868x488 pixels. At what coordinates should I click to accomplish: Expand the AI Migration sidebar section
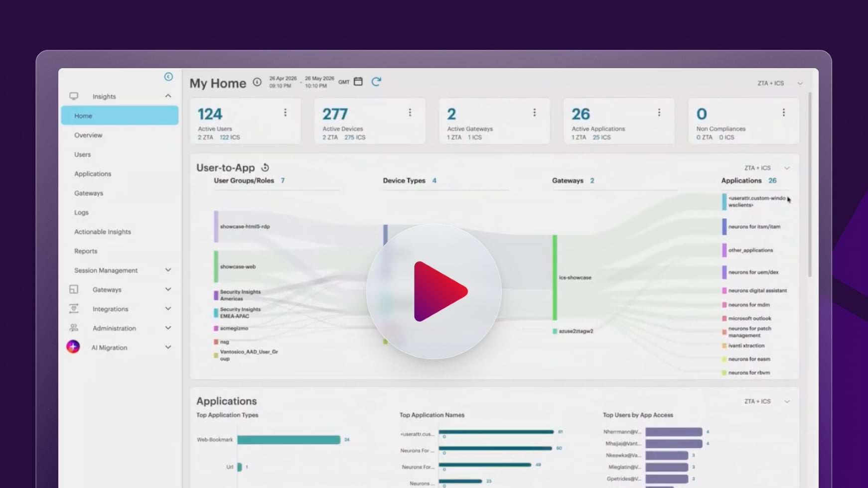coord(168,347)
